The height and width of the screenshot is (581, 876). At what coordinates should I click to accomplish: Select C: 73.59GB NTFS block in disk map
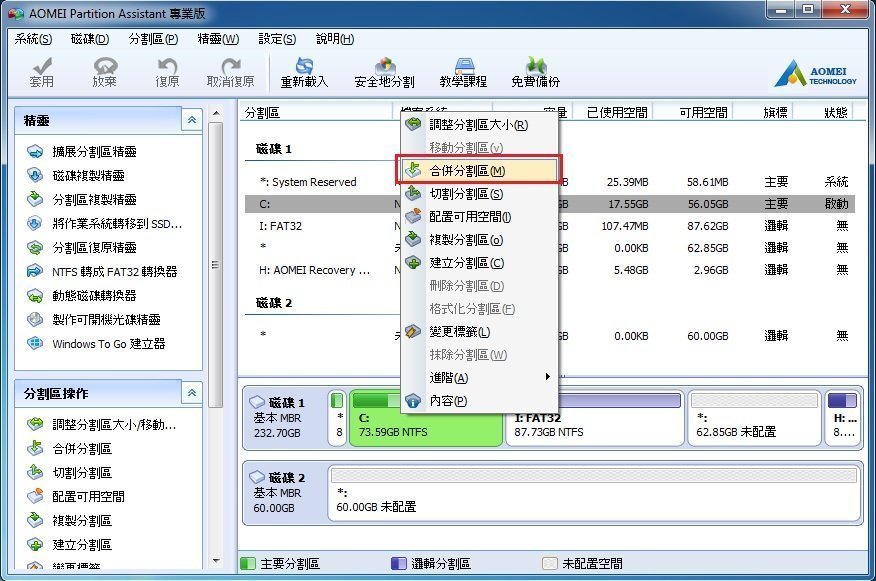click(426, 418)
